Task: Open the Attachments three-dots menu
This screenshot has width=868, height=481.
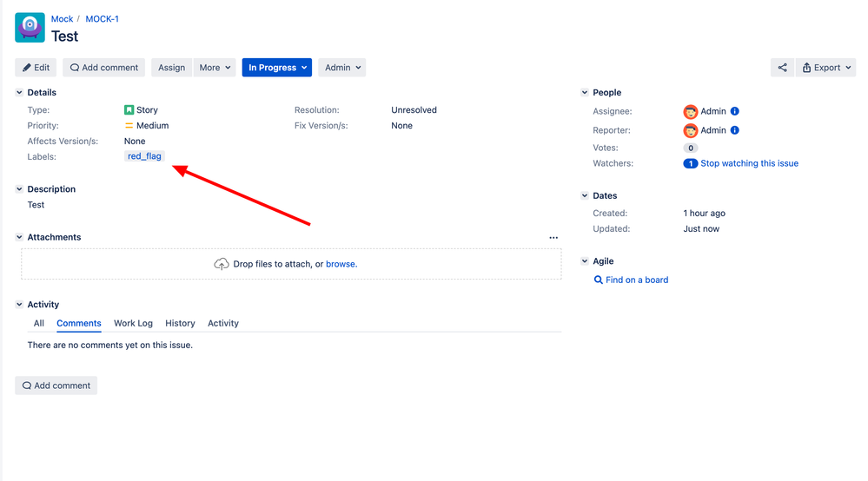Action: pyautogui.click(x=553, y=238)
